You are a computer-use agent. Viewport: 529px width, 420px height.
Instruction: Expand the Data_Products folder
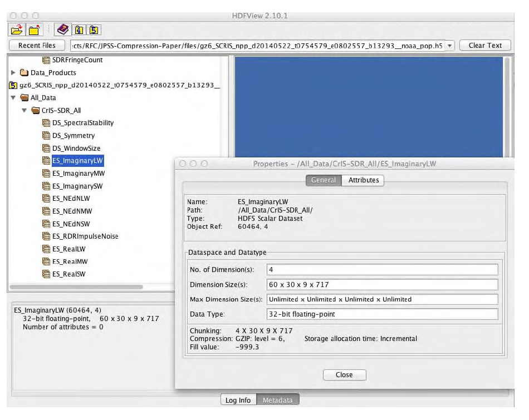pos(14,73)
